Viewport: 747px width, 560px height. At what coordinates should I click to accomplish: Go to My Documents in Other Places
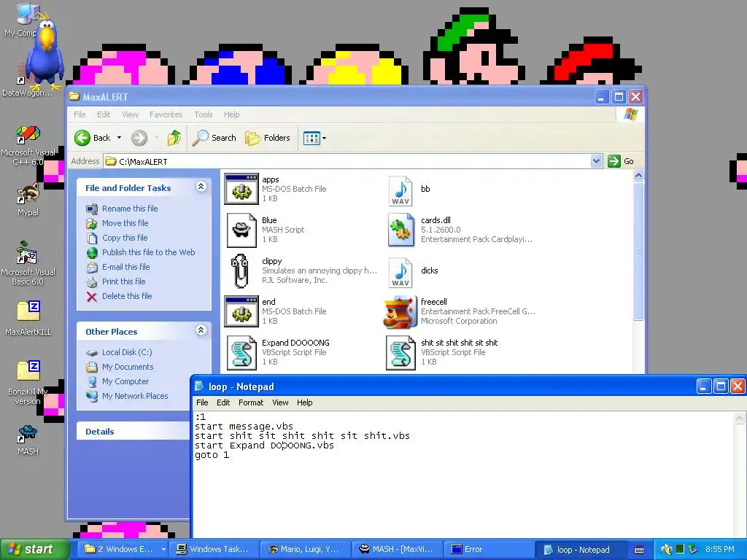pyautogui.click(x=128, y=367)
